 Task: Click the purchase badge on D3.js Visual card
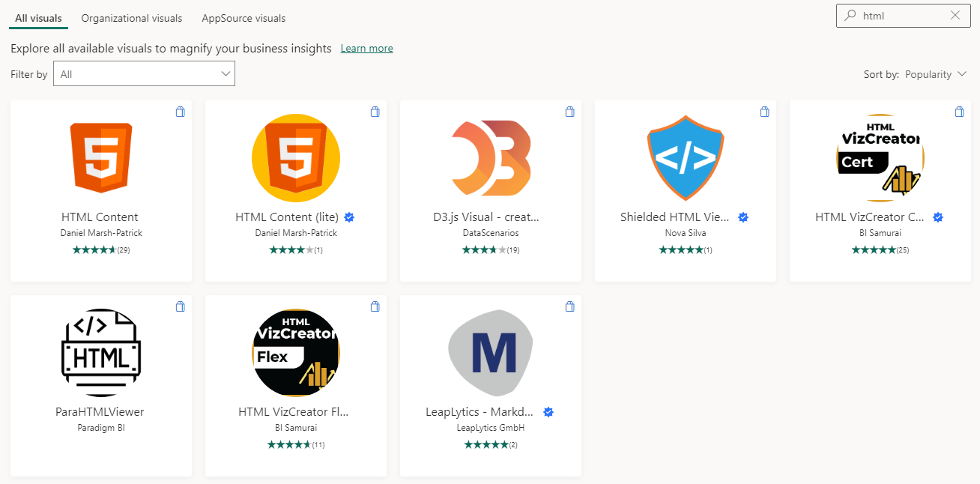click(x=569, y=112)
